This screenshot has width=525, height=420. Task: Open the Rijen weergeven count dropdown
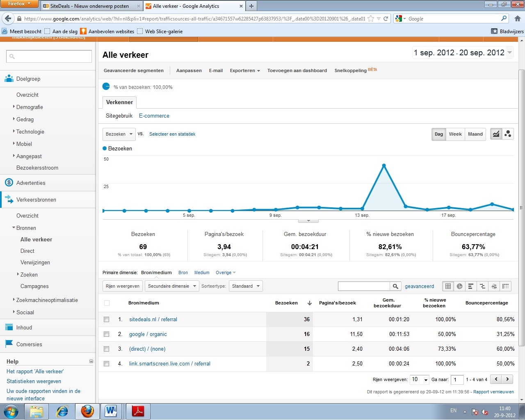(x=419, y=379)
